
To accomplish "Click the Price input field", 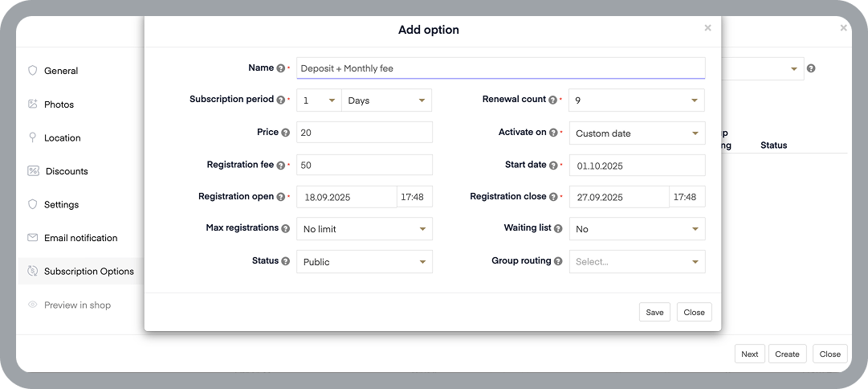I will pyautogui.click(x=365, y=133).
